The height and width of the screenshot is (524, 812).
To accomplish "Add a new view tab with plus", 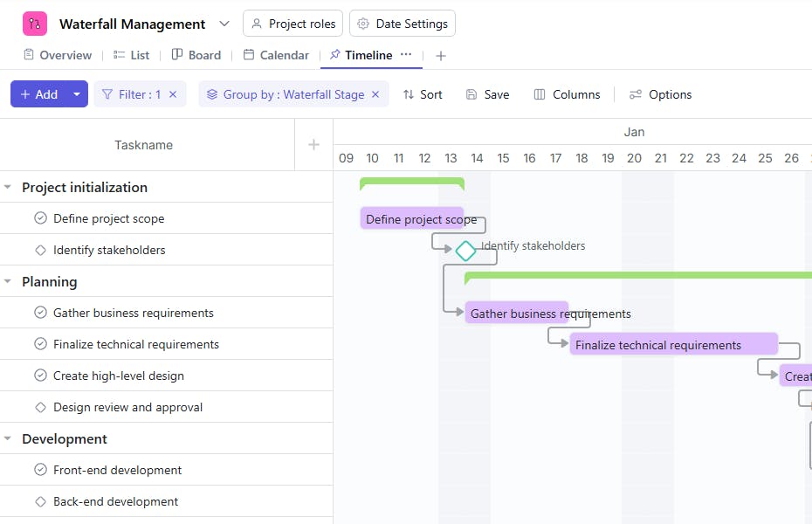I will pos(441,55).
